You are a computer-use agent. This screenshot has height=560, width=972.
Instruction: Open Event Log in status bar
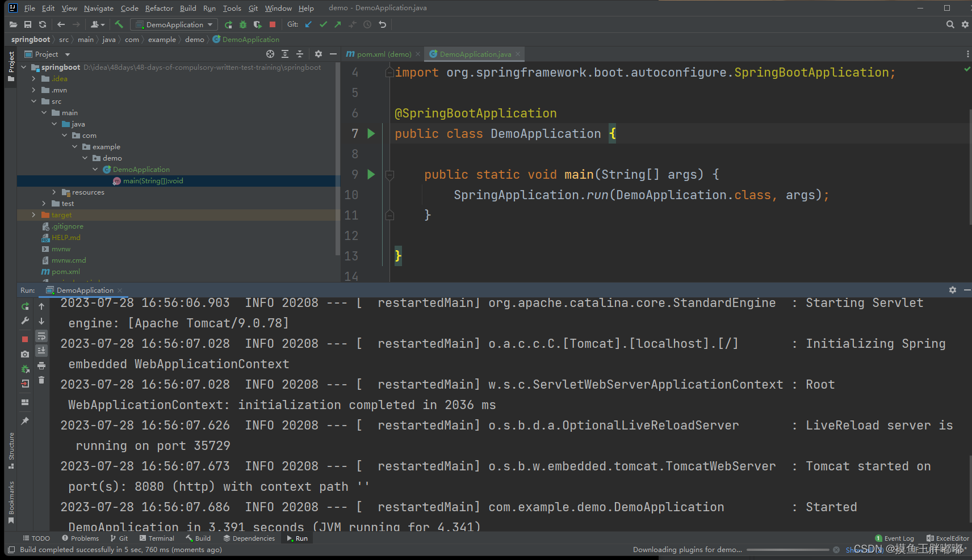click(x=895, y=538)
